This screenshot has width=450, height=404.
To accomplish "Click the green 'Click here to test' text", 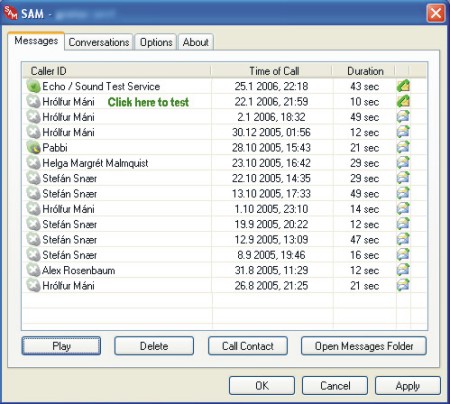I will coord(148,102).
